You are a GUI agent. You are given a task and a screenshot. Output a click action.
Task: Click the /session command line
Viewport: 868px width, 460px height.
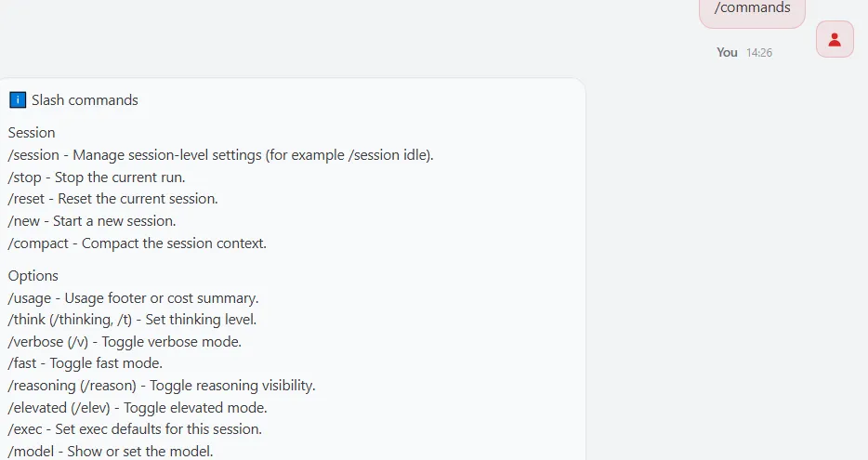point(220,154)
